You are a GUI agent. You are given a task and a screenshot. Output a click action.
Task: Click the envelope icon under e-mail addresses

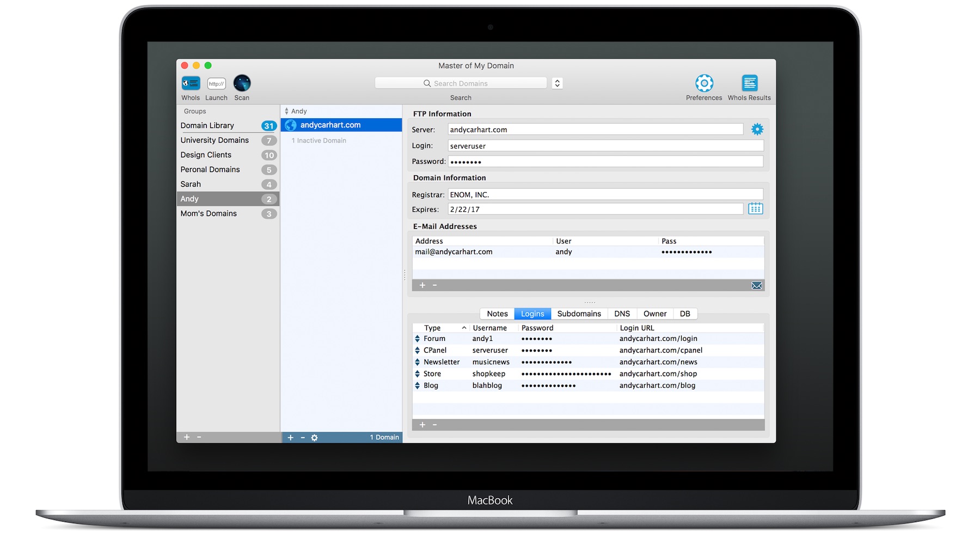[756, 285]
